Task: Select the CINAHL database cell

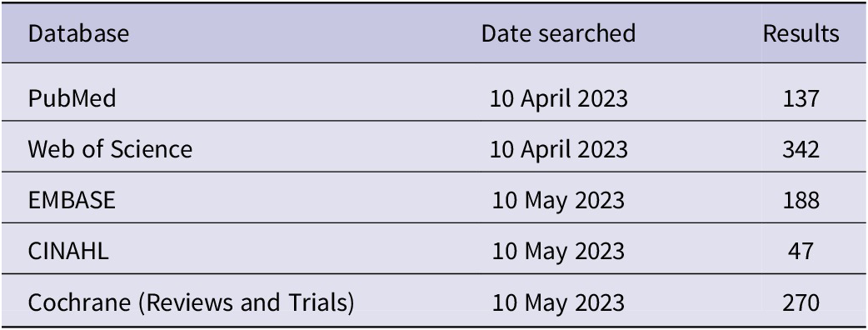Action: tap(68, 251)
